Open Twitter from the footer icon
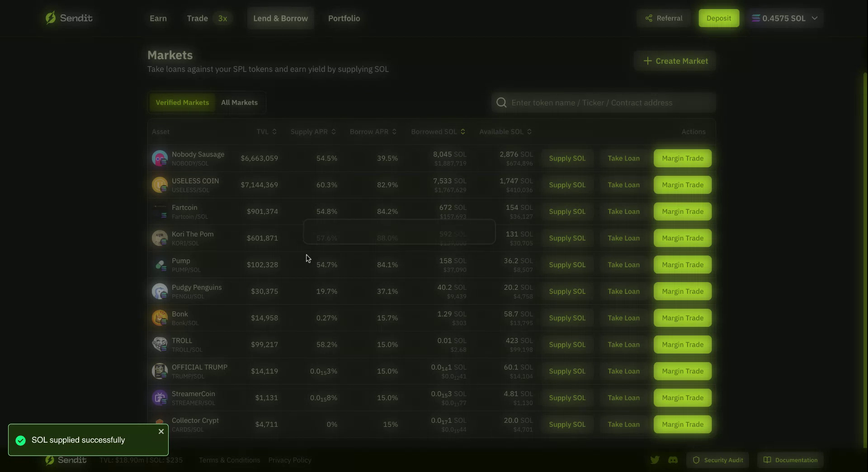Viewport: 868px width, 472px height. coord(655,460)
